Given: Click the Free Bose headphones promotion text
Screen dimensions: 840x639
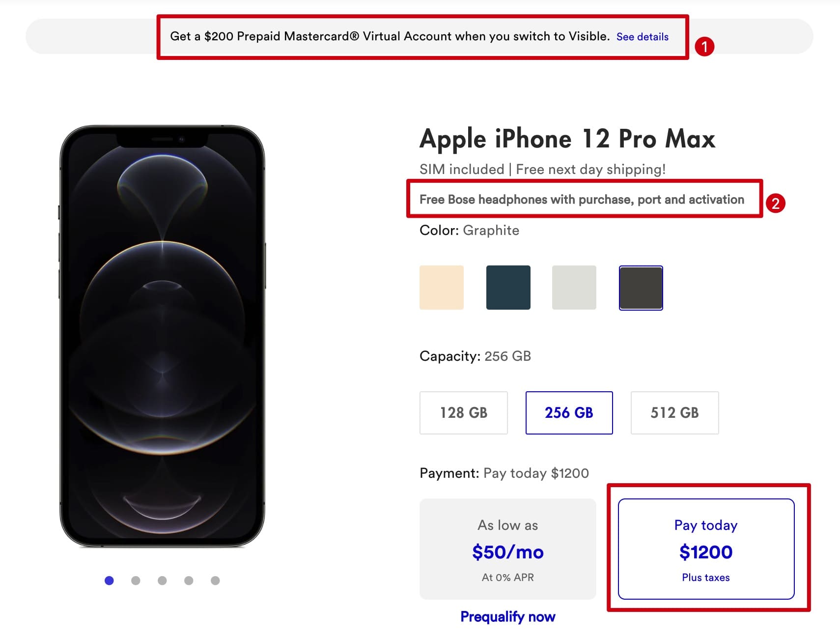Looking at the screenshot, I should pyautogui.click(x=581, y=200).
